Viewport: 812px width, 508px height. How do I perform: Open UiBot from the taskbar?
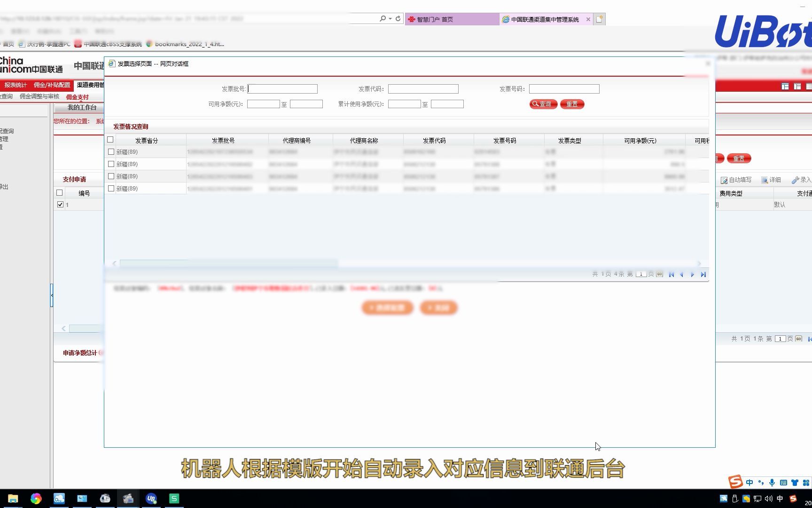point(151,499)
